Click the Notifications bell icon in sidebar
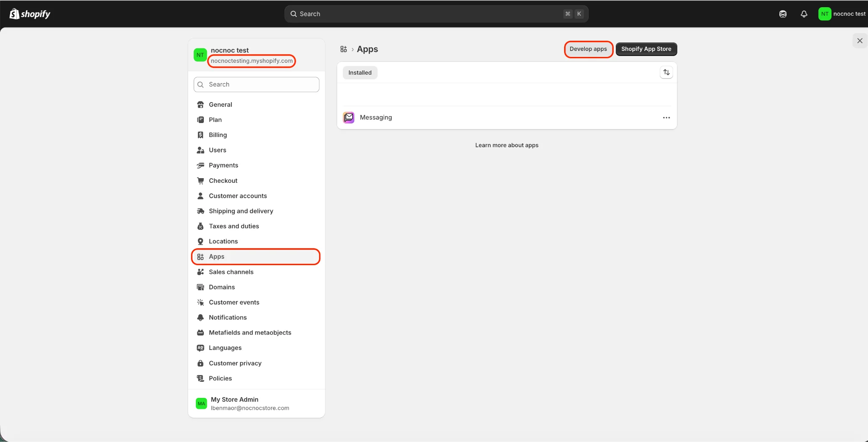 [x=200, y=318]
